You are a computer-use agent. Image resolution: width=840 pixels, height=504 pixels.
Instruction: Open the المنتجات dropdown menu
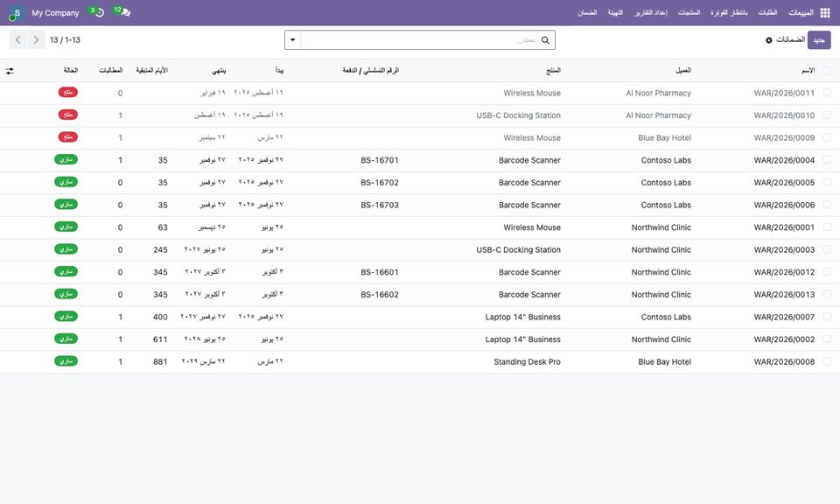[x=689, y=13]
